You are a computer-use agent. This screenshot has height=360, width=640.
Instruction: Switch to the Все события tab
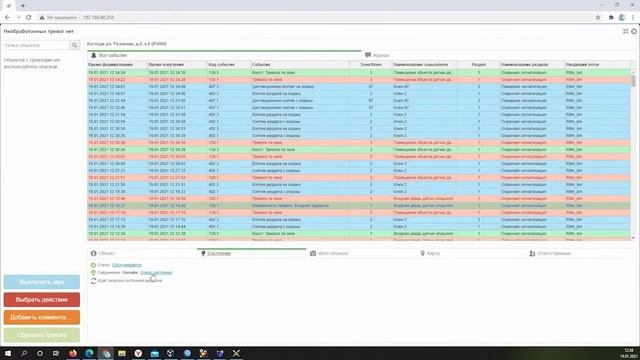(224, 55)
